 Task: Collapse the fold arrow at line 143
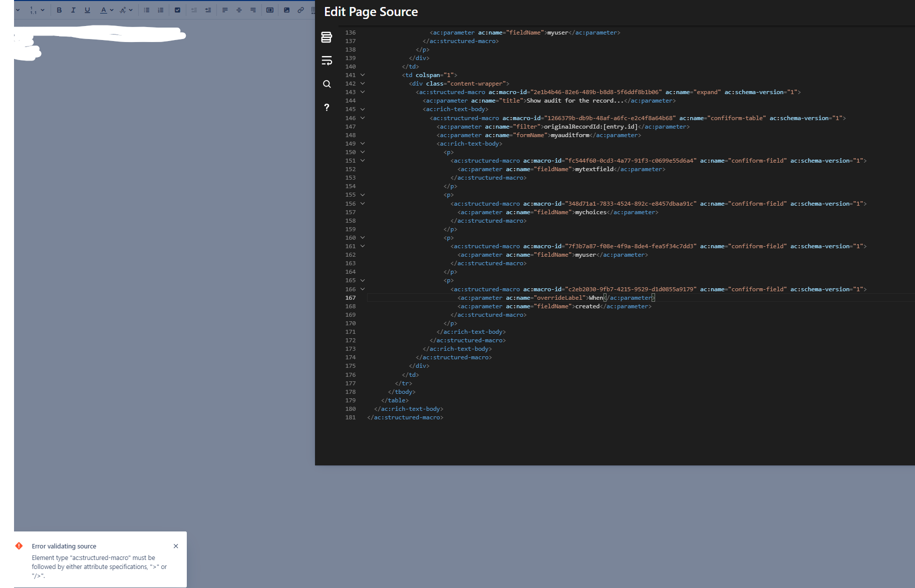[363, 92]
